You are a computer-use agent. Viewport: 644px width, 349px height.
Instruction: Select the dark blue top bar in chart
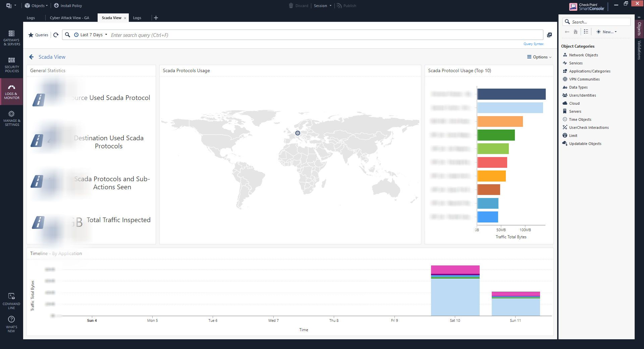point(511,94)
